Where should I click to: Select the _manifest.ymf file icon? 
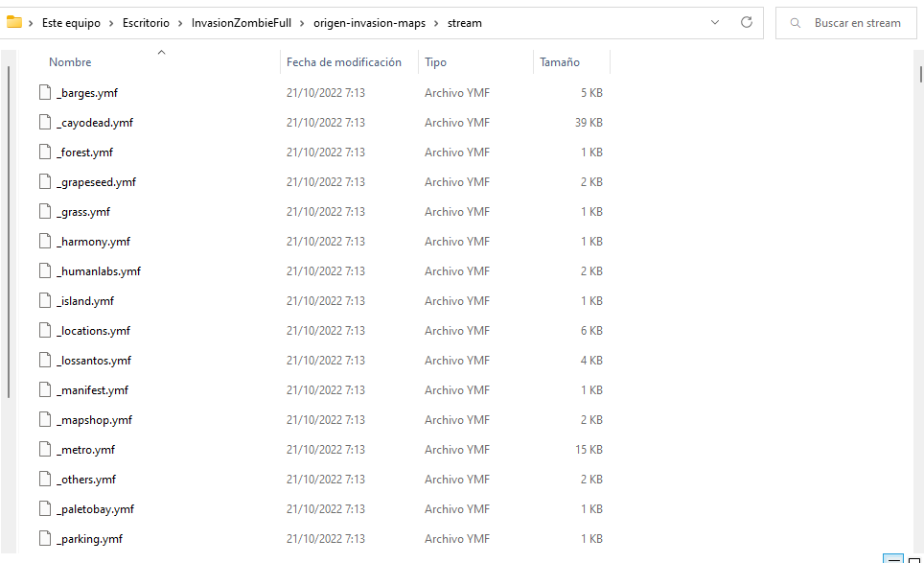(45, 389)
